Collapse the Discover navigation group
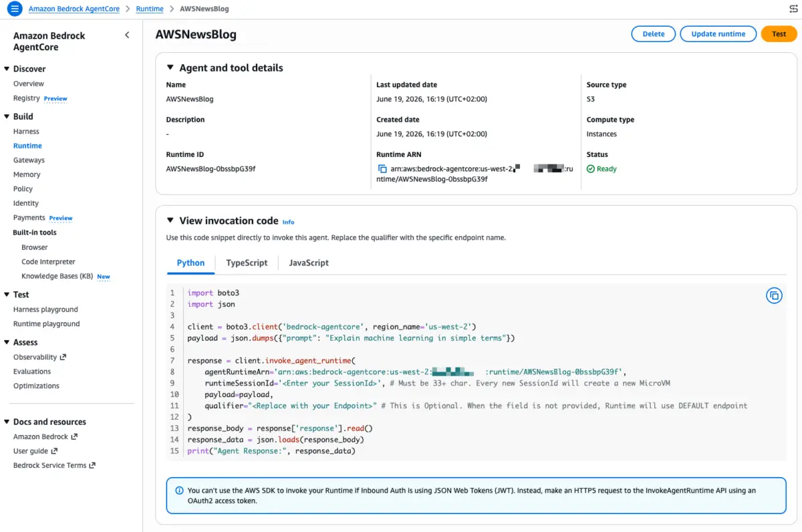The image size is (802, 532). [7, 69]
